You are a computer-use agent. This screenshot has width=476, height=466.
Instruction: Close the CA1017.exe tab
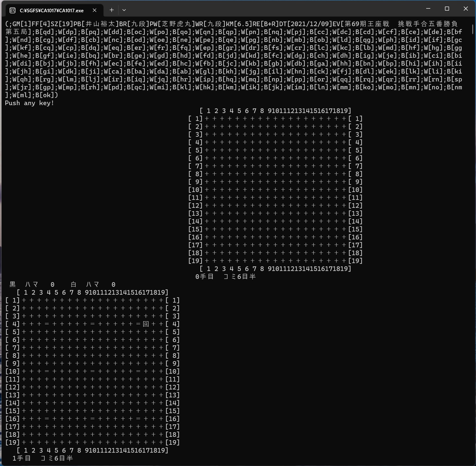coord(94,10)
